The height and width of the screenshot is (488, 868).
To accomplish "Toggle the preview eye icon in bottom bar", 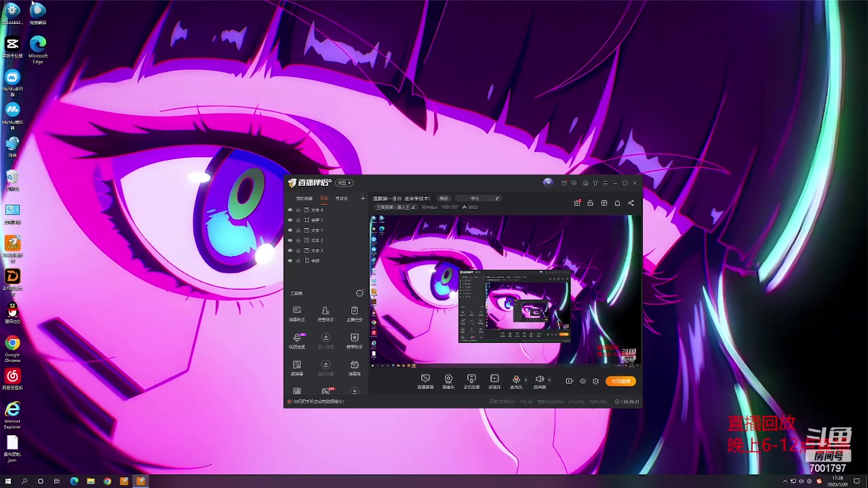I will [583, 381].
